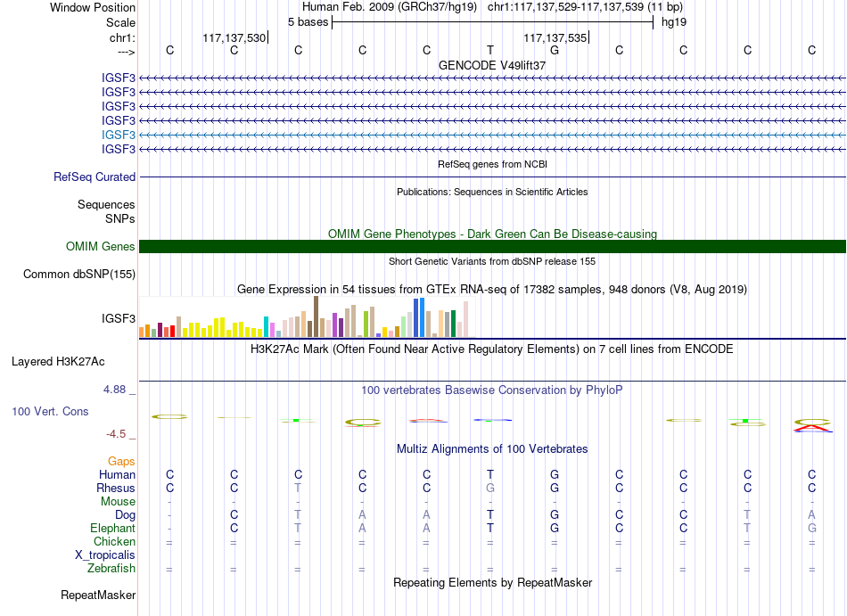Click the RefSeq Curated track label
The width and height of the screenshot is (847, 616).
95,177
